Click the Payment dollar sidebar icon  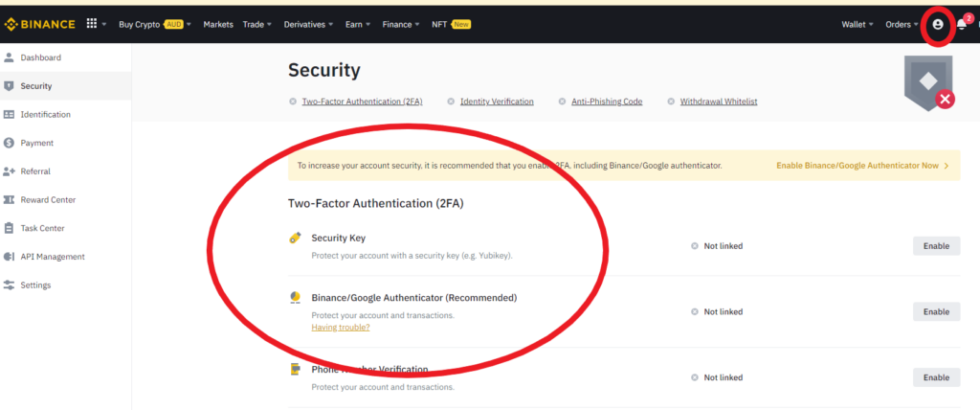(x=9, y=143)
